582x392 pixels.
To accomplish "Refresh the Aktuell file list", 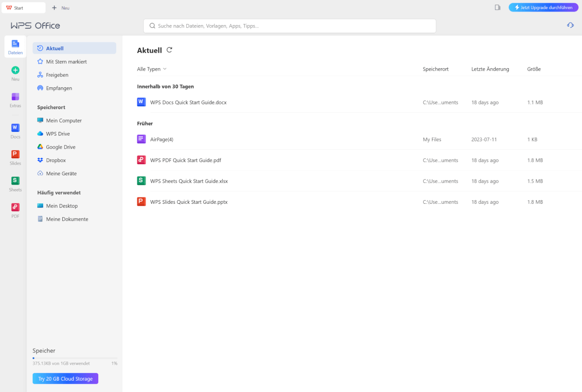I will pyautogui.click(x=169, y=50).
